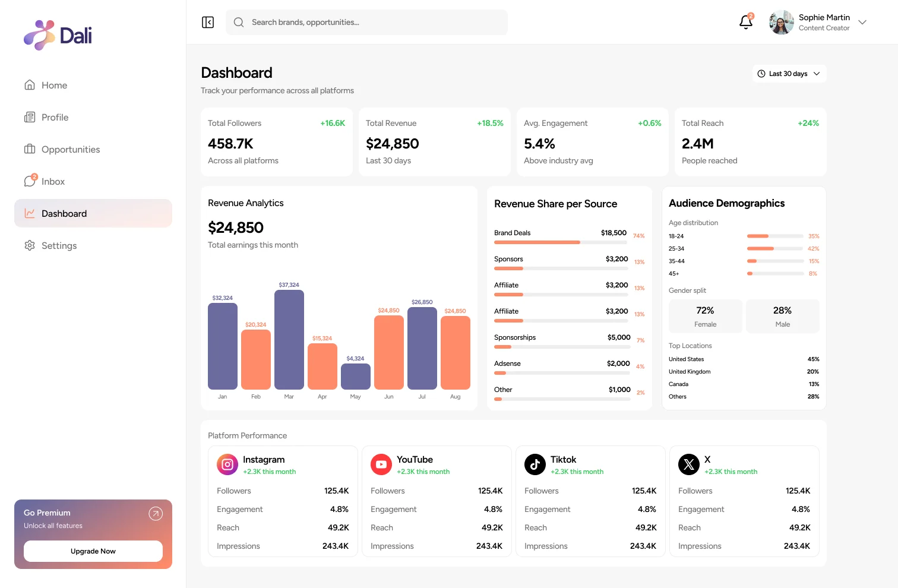The width and height of the screenshot is (898, 588).
Task: Open Opportunities in the sidebar
Action: coord(70,150)
